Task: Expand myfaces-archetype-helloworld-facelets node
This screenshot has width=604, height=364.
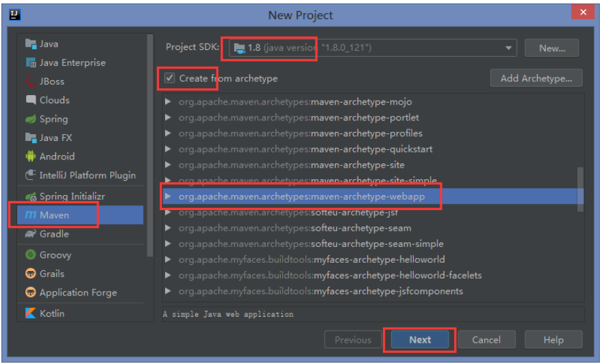Action: (x=168, y=275)
